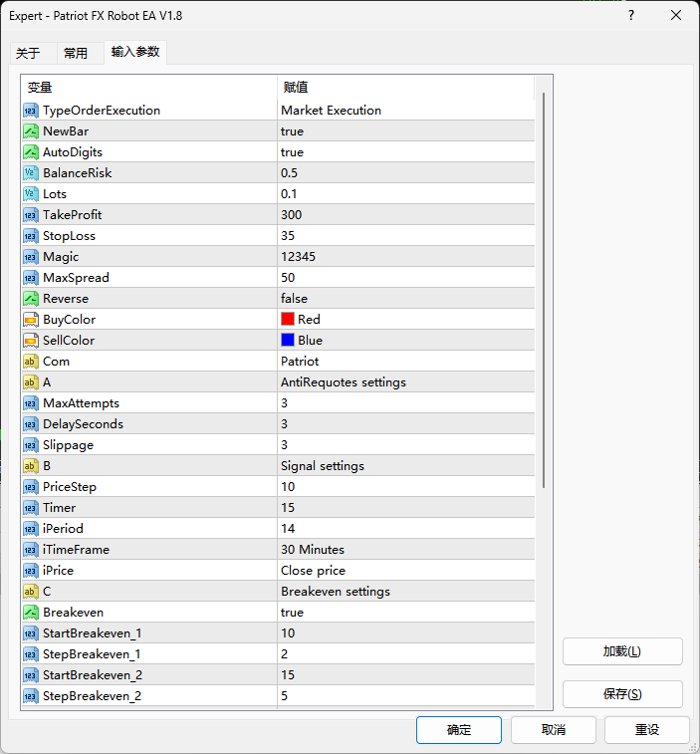Click the red BuyColor swatch

(288, 320)
